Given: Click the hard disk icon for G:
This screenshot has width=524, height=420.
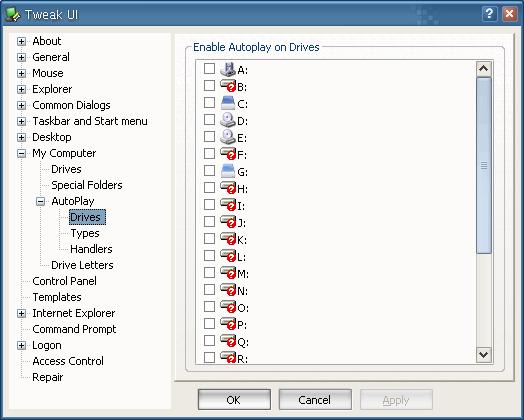Looking at the screenshot, I should click(x=228, y=171).
